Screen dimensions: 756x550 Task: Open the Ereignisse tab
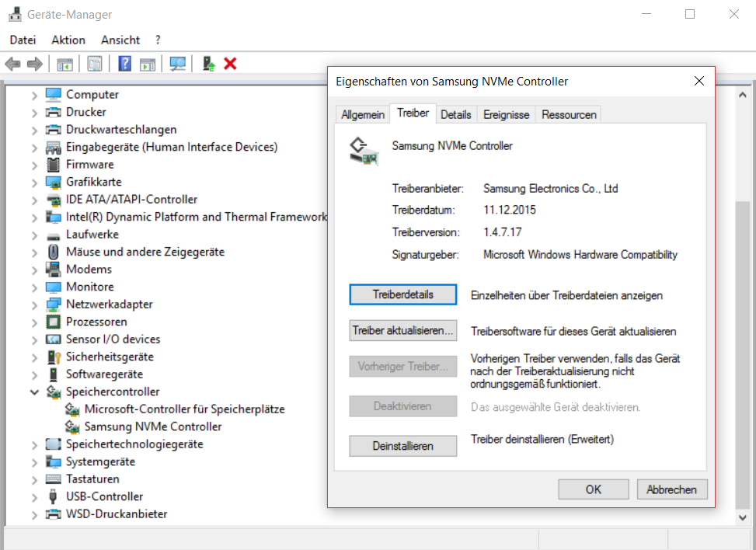(507, 115)
